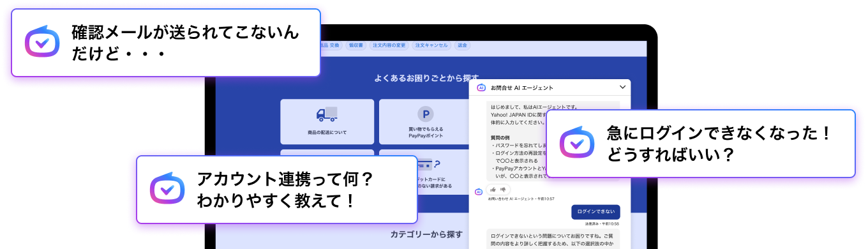Click the アカウント連携って何？ speech card
Screen dimensions: 868x249
277,190
